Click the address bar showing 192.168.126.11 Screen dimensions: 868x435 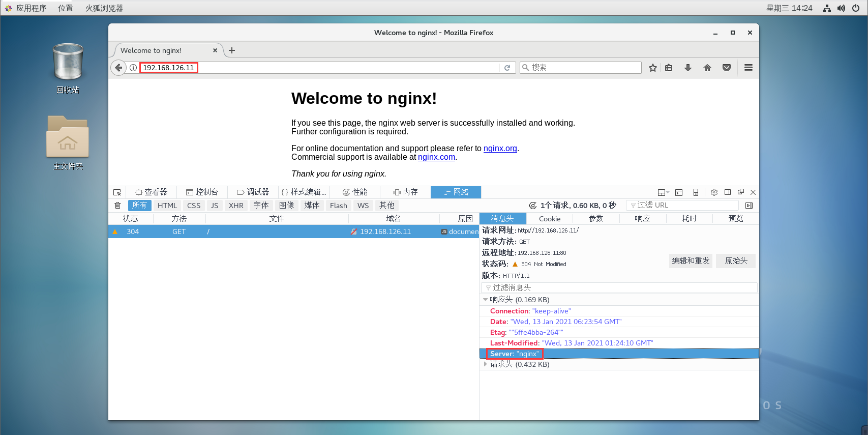tap(320, 68)
